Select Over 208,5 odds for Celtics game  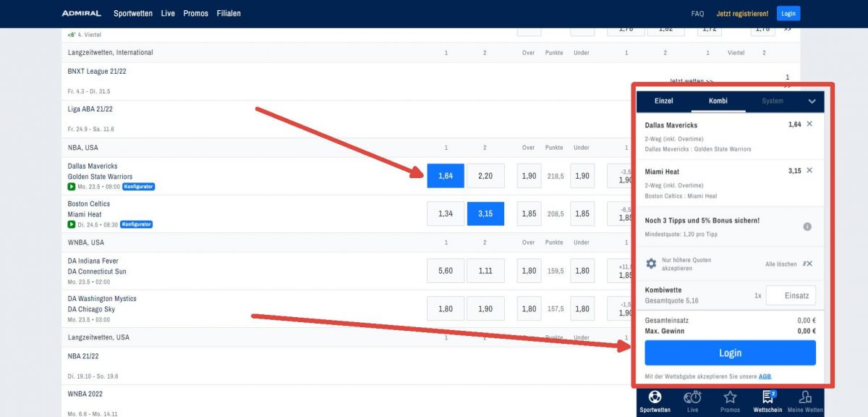click(529, 214)
